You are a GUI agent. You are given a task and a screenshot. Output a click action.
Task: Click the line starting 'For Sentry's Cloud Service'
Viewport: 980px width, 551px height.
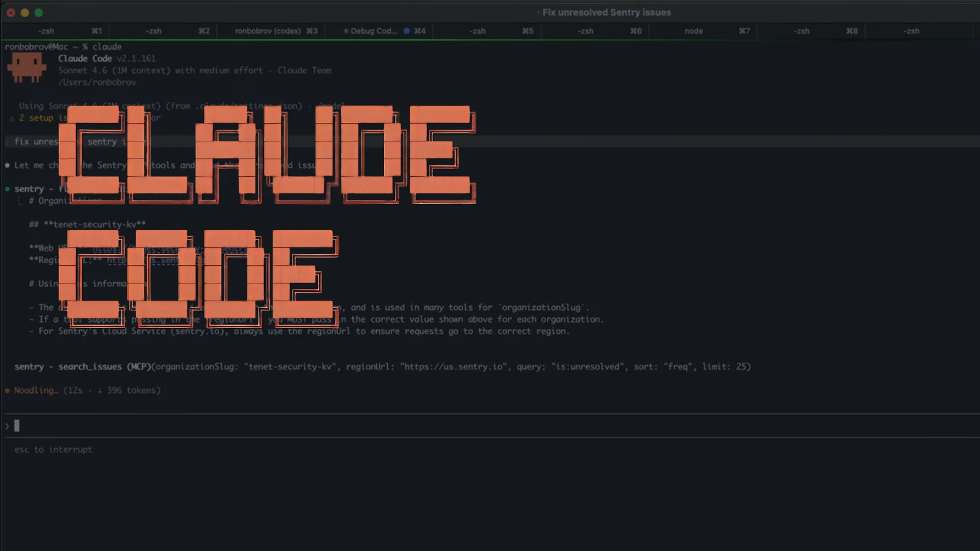(x=299, y=331)
